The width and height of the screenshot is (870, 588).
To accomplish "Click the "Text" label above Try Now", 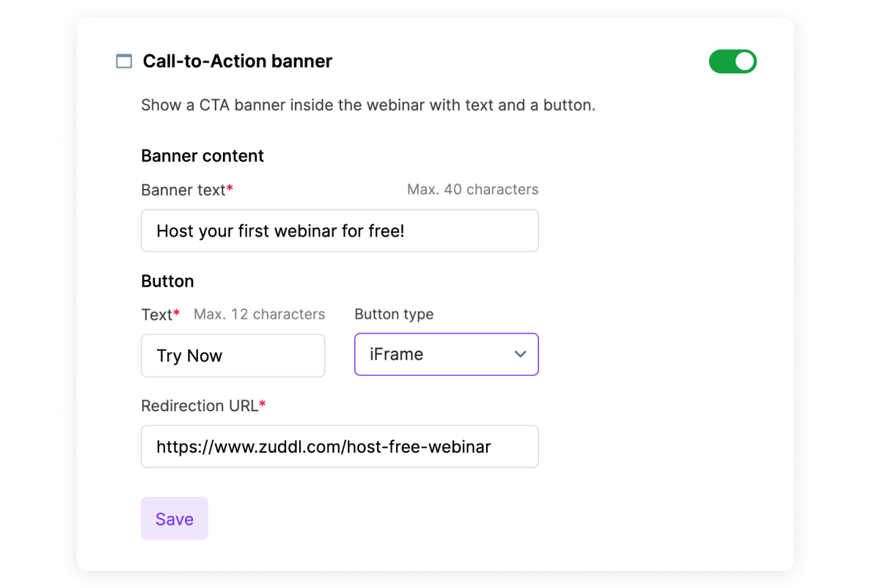I will click(156, 315).
